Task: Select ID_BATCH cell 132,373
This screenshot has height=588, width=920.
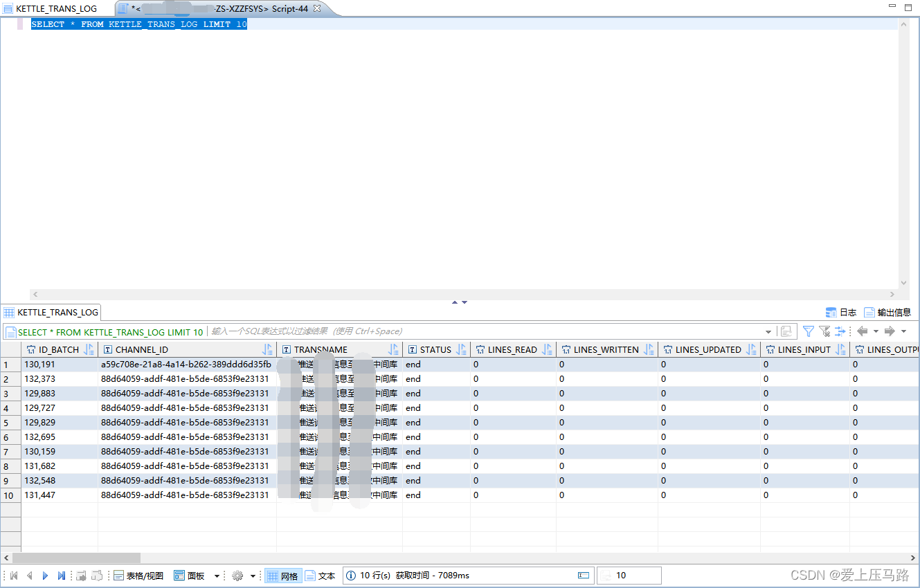Action: pos(60,379)
